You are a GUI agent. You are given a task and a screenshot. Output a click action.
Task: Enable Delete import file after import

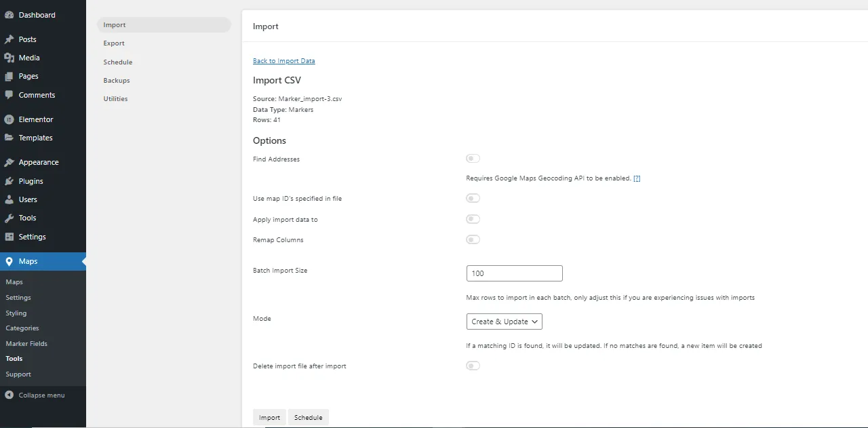tap(473, 365)
